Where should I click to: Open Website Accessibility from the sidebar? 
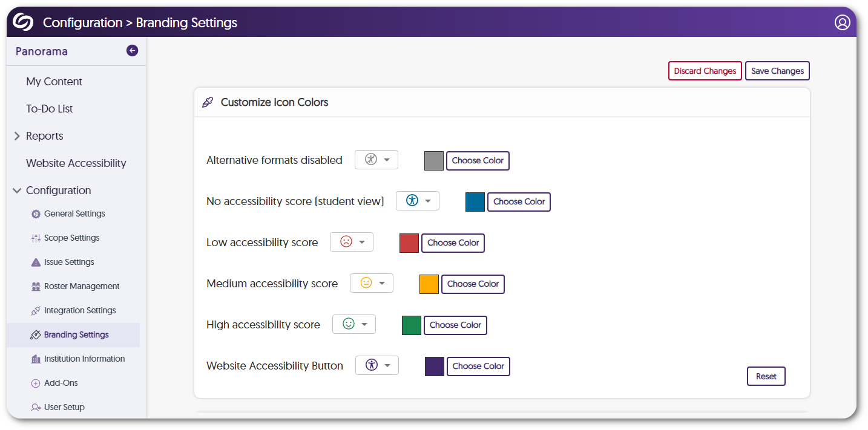click(x=76, y=163)
